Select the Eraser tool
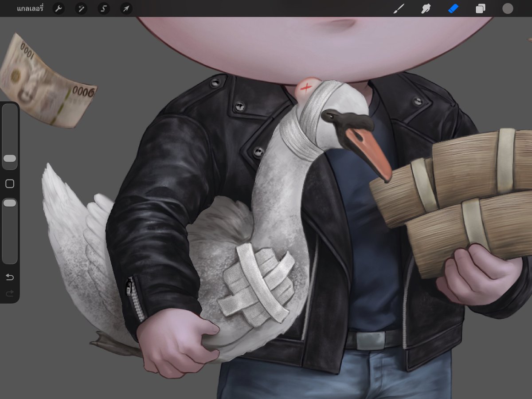This screenshot has width=532, height=399. click(x=453, y=8)
